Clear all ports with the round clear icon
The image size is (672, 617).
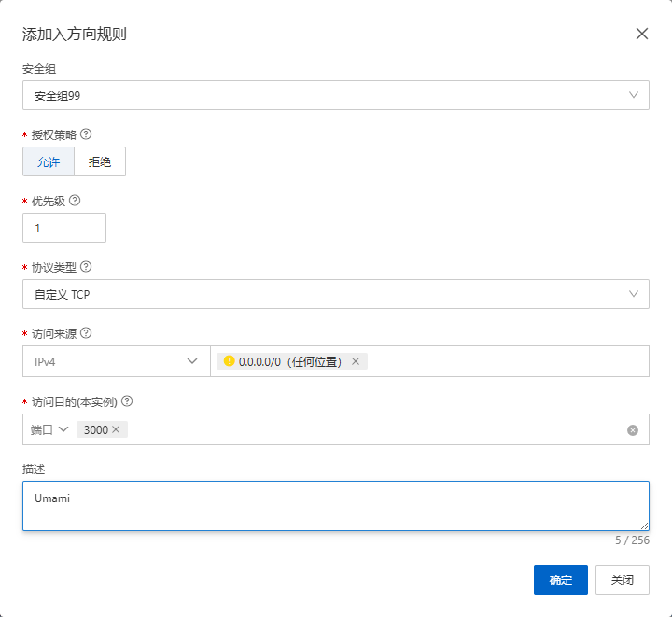632,429
